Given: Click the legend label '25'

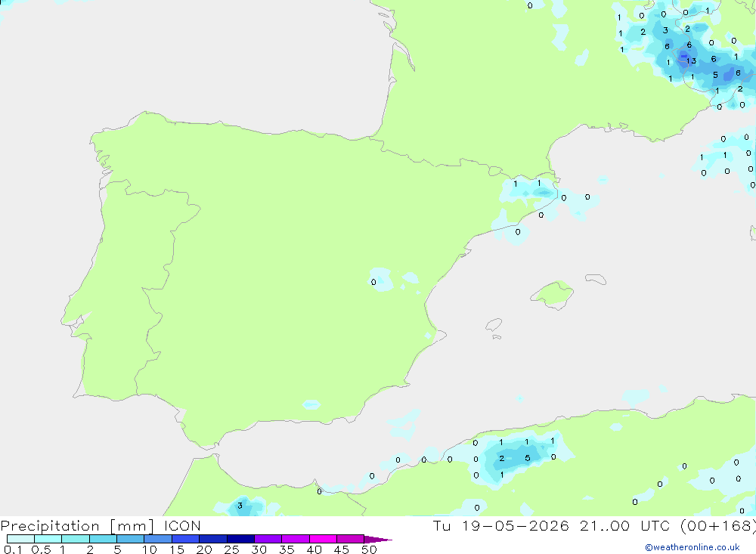Looking at the screenshot, I should click(232, 549).
